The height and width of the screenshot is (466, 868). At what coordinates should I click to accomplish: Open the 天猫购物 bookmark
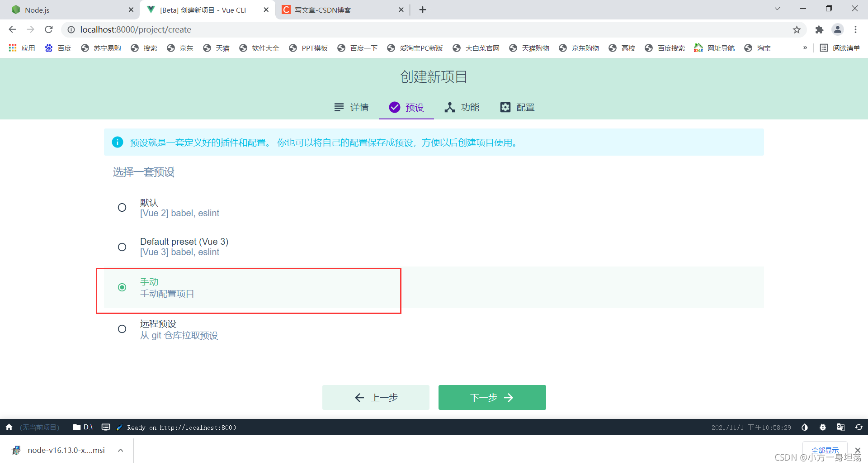click(x=529, y=48)
